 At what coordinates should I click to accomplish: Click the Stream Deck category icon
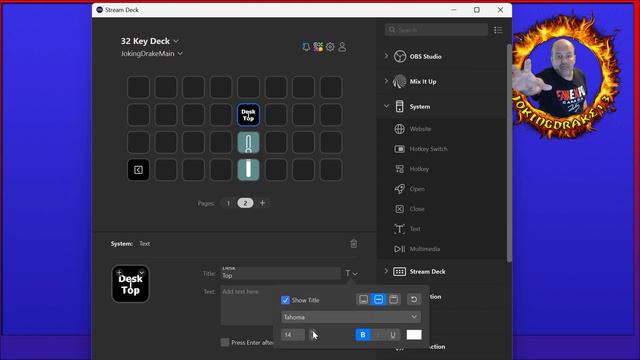click(x=399, y=271)
